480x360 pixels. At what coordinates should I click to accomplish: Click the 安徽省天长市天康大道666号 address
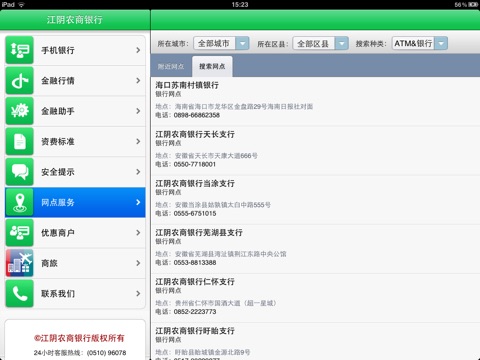point(216,156)
